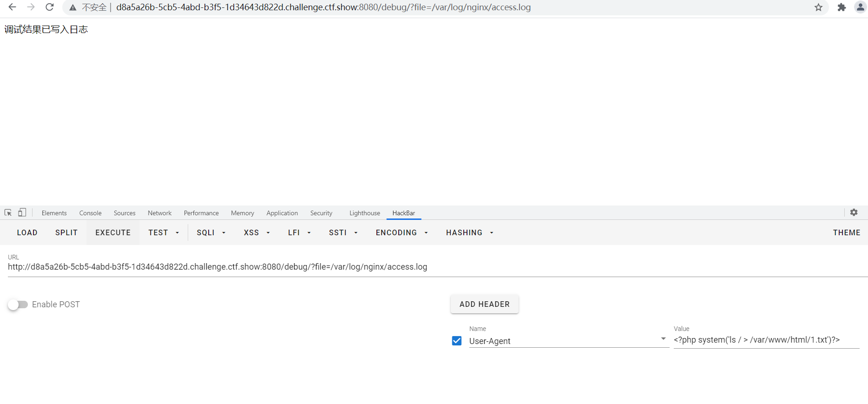Go forward using the browser forward arrow

click(31, 7)
